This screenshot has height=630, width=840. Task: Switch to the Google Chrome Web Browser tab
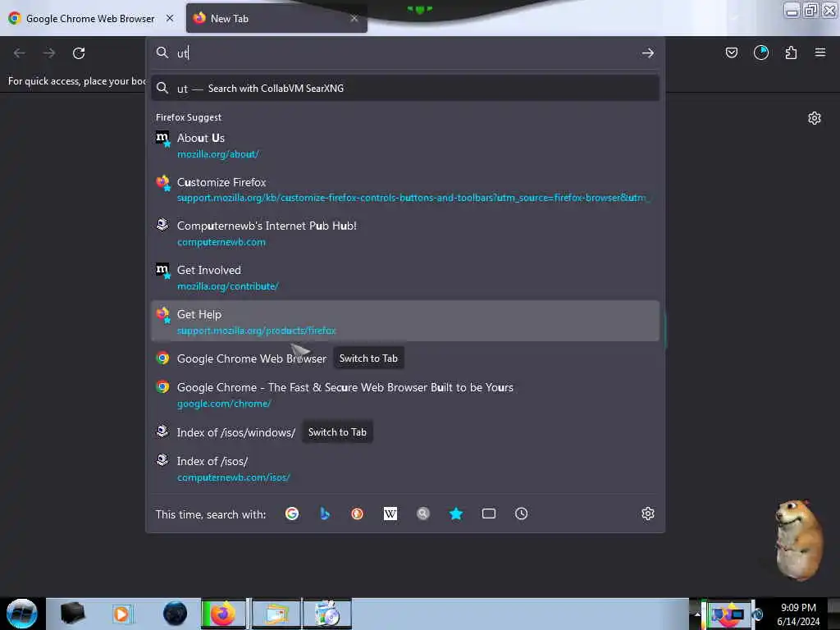tap(91, 18)
